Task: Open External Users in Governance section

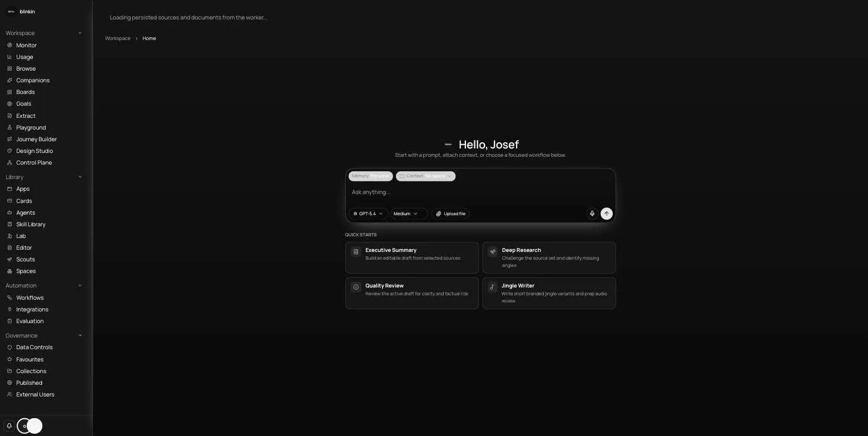Action: pos(35,394)
